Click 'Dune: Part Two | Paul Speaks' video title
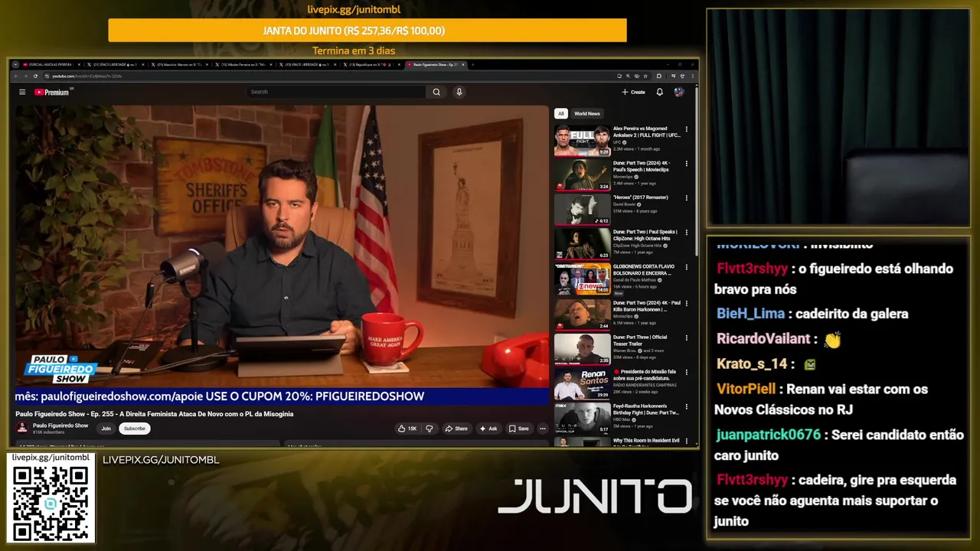This screenshot has height=551, width=980. click(645, 235)
